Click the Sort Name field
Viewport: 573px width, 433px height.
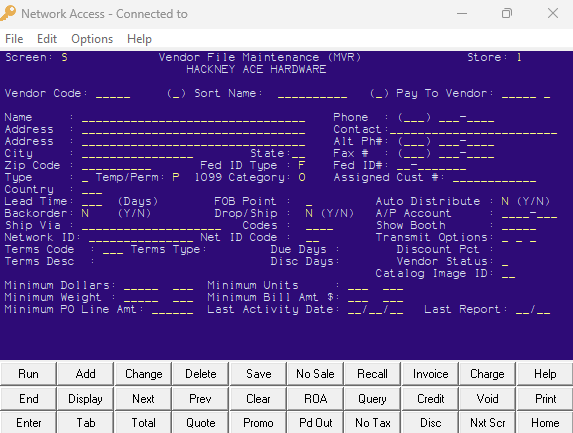(312, 94)
